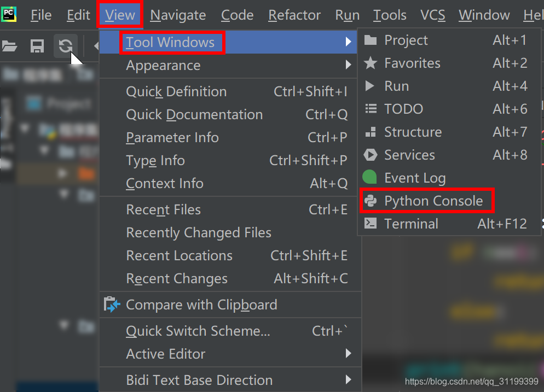This screenshot has width=544, height=392.
Task: Choose Recent Files from the View menu
Action: click(x=163, y=209)
